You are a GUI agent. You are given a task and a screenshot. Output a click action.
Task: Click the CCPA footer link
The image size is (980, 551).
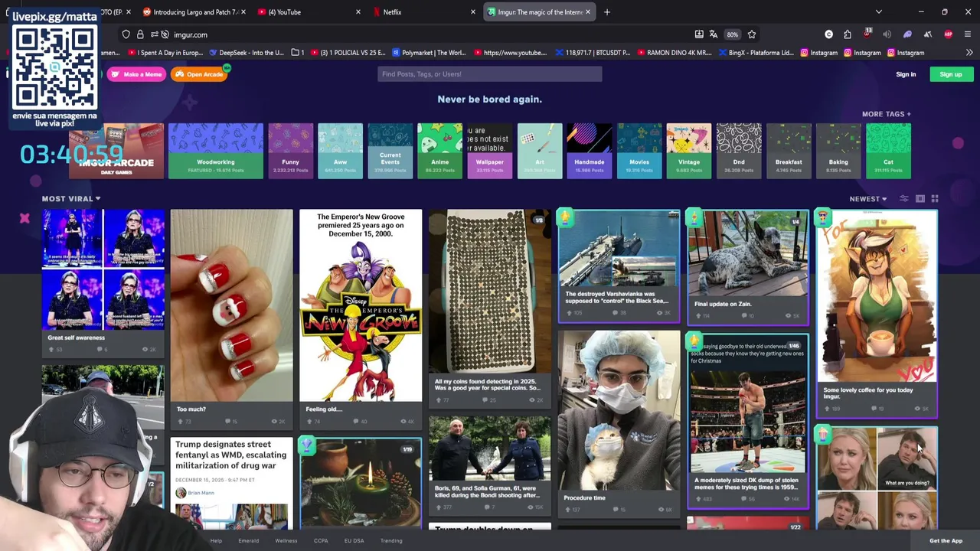(321, 541)
